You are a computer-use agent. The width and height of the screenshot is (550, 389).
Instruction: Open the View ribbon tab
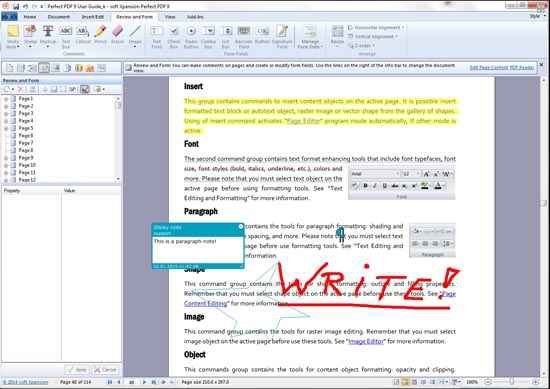point(170,16)
